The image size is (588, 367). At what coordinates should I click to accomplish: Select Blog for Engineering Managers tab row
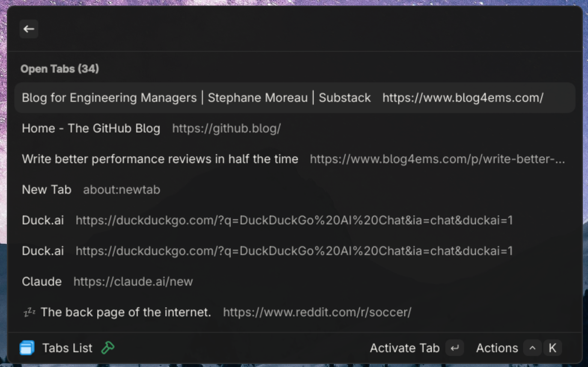click(x=295, y=98)
